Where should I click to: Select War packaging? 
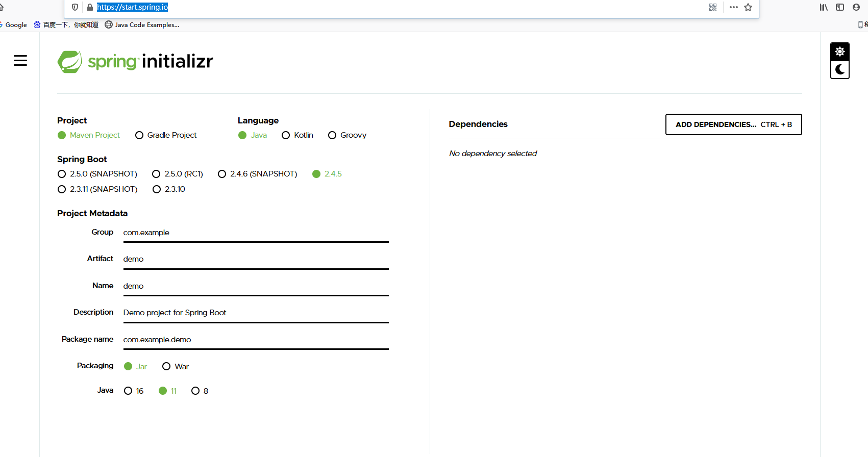pyautogui.click(x=176, y=366)
